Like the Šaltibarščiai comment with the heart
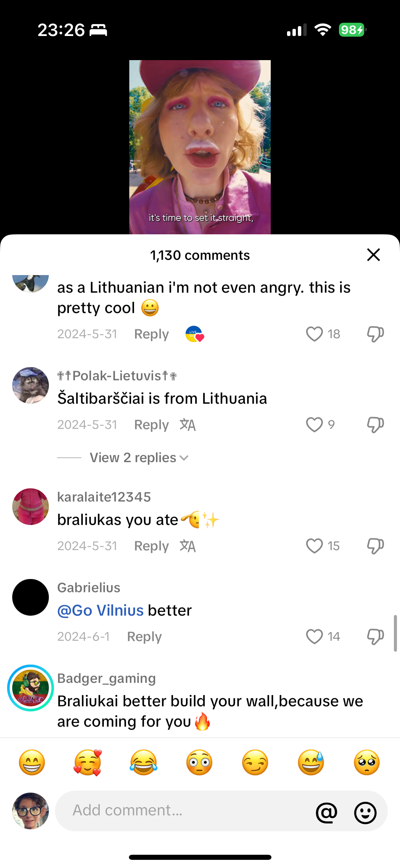This screenshot has height=868, width=400. (314, 424)
